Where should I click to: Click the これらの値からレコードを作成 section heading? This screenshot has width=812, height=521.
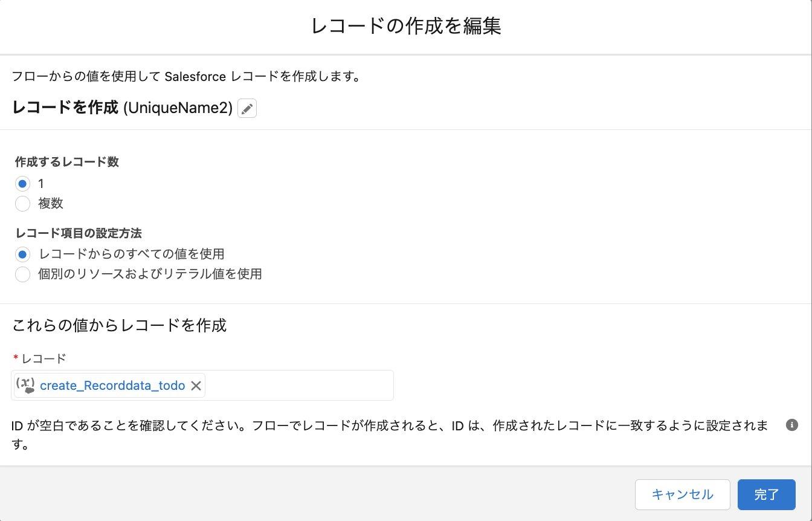click(120, 326)
